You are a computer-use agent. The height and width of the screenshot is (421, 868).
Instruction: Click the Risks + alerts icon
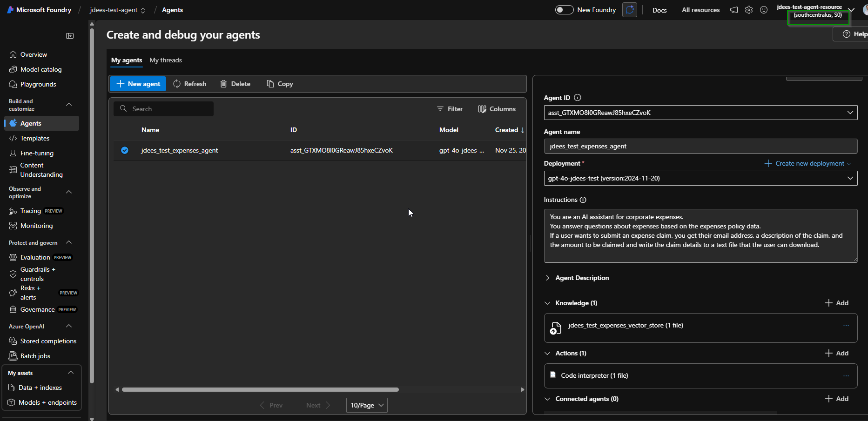[x=13, y=293]
